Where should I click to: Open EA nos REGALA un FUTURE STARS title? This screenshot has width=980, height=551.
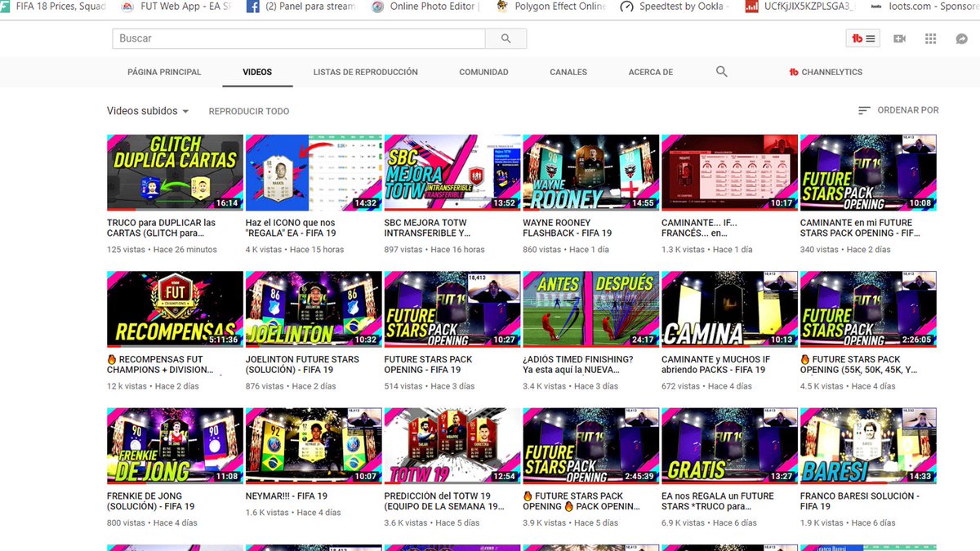click(718, 501)
